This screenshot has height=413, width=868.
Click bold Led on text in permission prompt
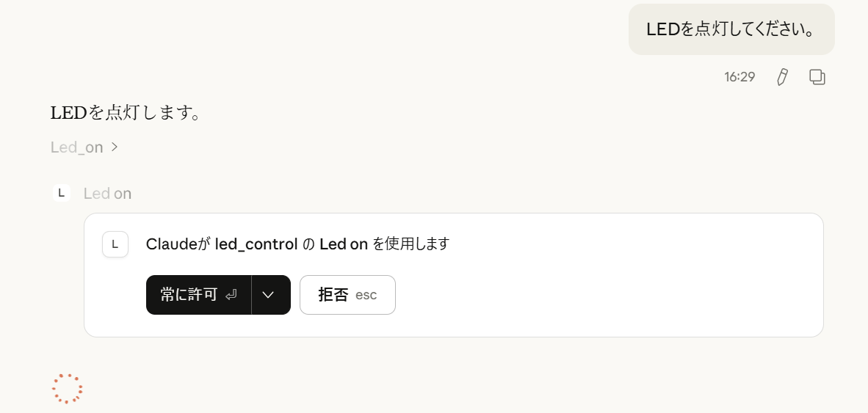(344, 244)
